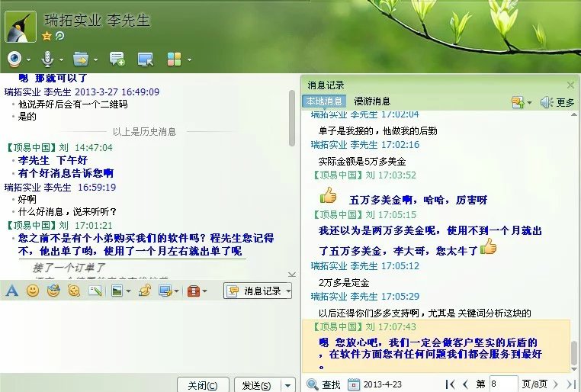This screenshot has width=581, height=392.
Task: Open the red toolbox dropdown arrow
Action: [x=205, y=291]
